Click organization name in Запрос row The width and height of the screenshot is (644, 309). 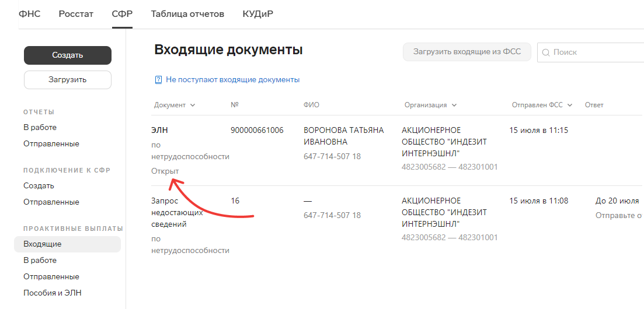tap(444, 213)
